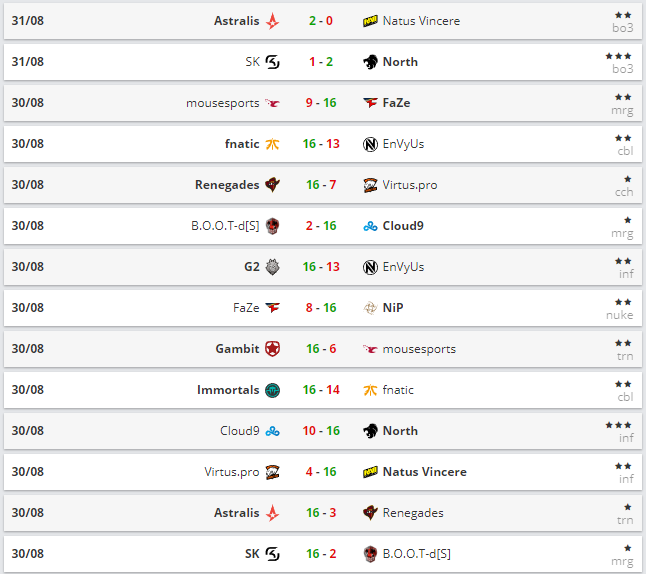The height and width of the screenshot is (574, 646).
Task: Click the Gambit logo beside 16 - 6
Action: click(x=272, y=349)
